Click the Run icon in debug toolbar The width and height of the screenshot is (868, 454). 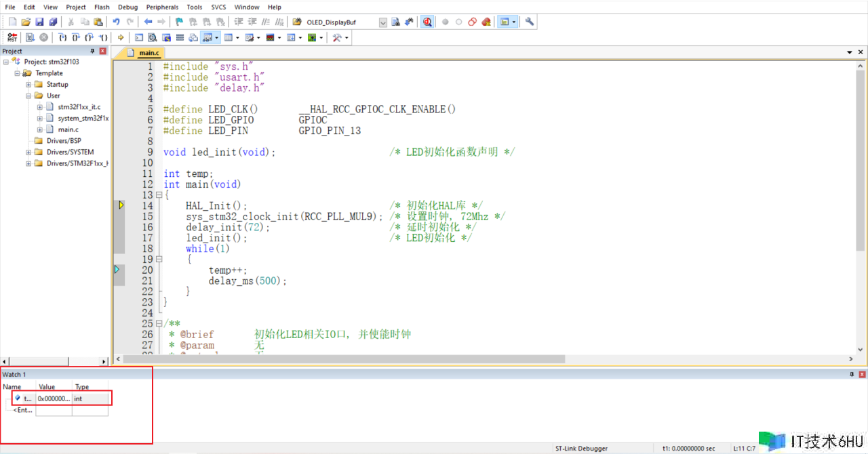point(30,38)
